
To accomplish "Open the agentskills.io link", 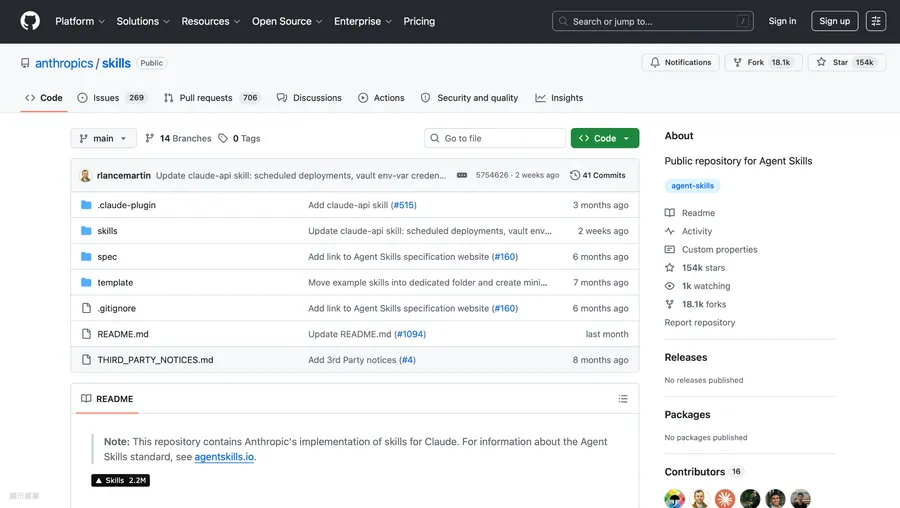I will click(224, 457).
